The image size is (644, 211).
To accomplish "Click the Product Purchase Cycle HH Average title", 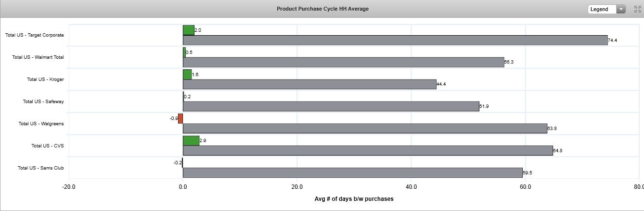I will [x=322, y=9].
